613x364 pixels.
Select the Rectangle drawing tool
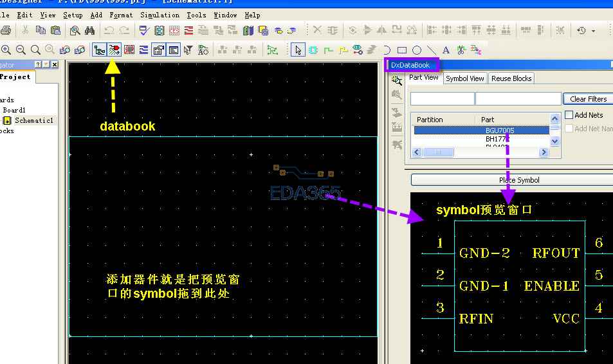[402, 50]
